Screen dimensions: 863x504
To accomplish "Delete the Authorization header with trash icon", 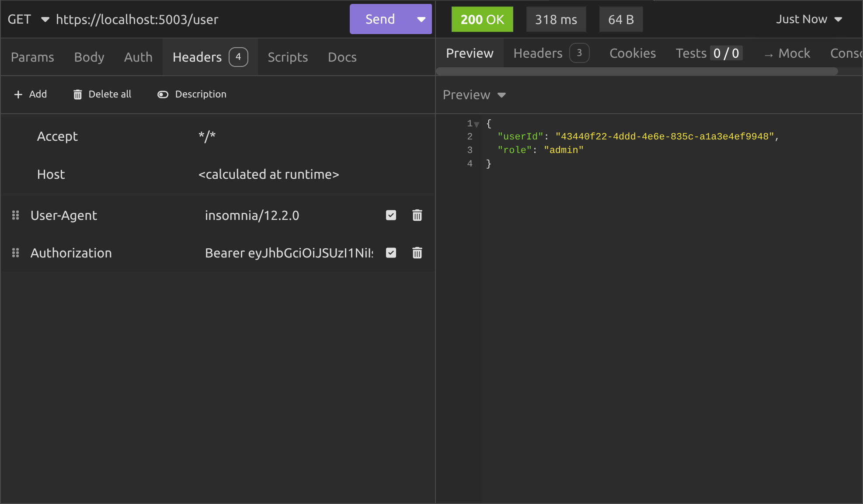I will click(x=417, y=253).
